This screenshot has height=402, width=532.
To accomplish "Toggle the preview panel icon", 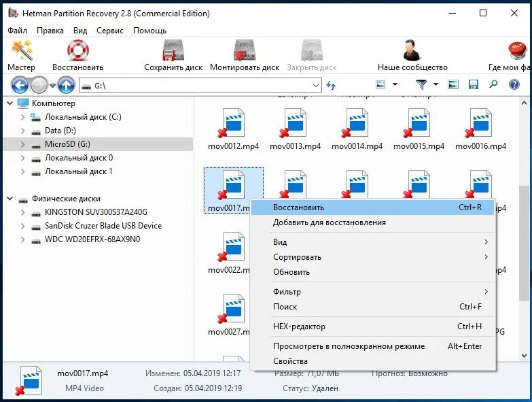I will pos(453,84).
